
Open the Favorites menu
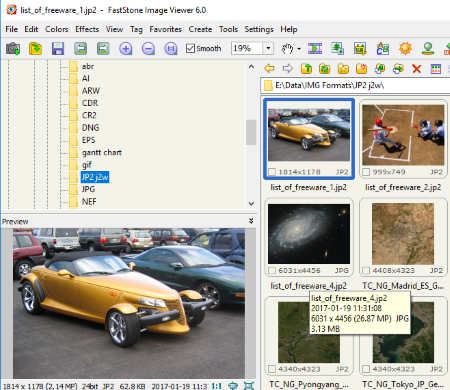166,29
